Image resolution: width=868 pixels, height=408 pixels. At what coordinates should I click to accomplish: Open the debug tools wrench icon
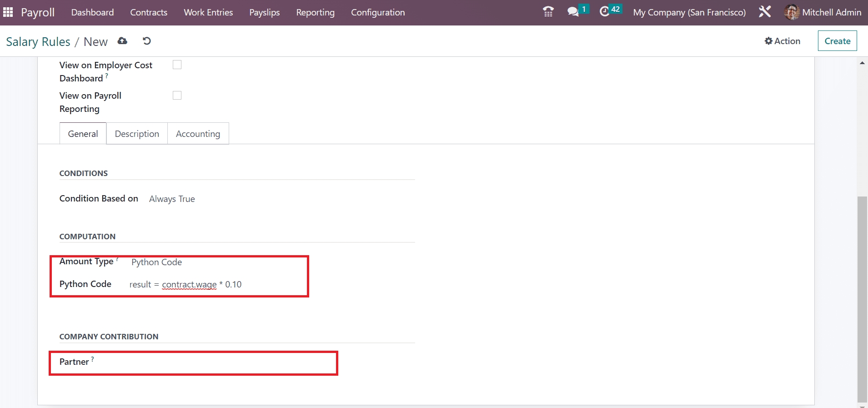click(x=765, y=12)
